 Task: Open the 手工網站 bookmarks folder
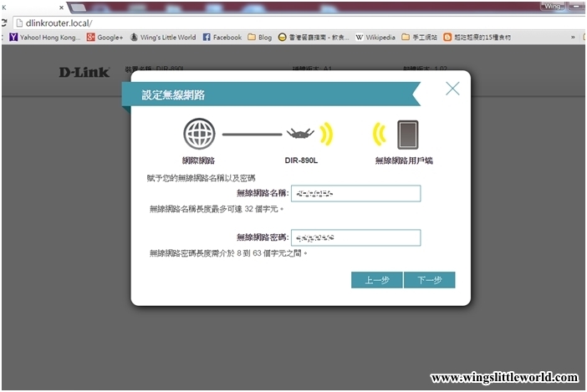point(419,38)
